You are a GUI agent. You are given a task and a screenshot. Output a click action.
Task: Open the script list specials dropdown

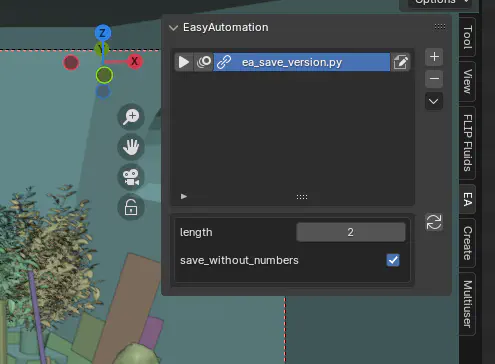pos(434,101)
